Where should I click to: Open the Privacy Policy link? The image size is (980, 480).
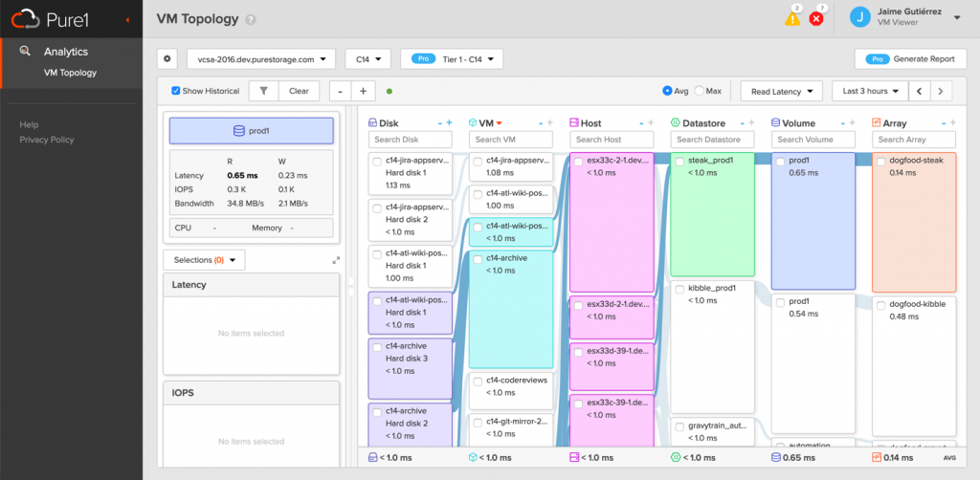47,140
